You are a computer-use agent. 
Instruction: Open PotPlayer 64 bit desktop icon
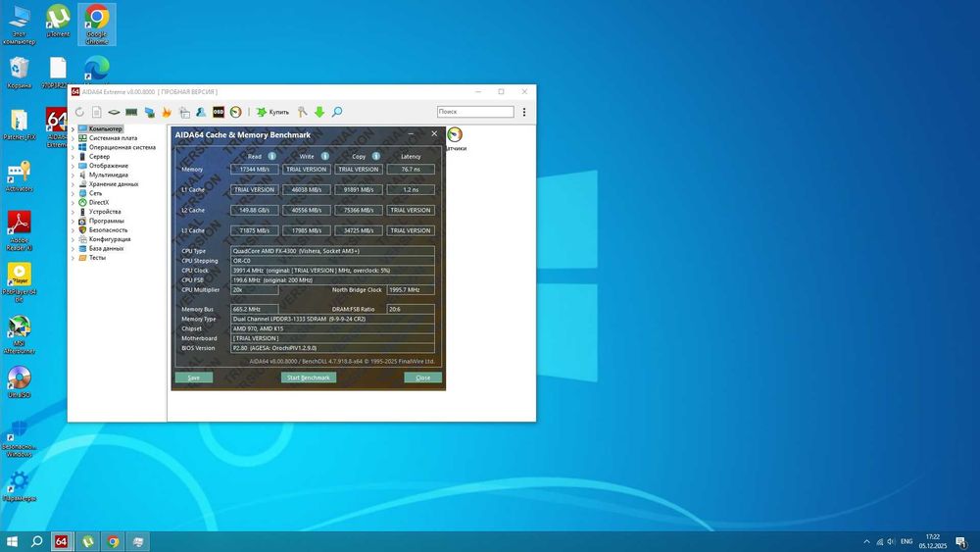pos(19,282)
